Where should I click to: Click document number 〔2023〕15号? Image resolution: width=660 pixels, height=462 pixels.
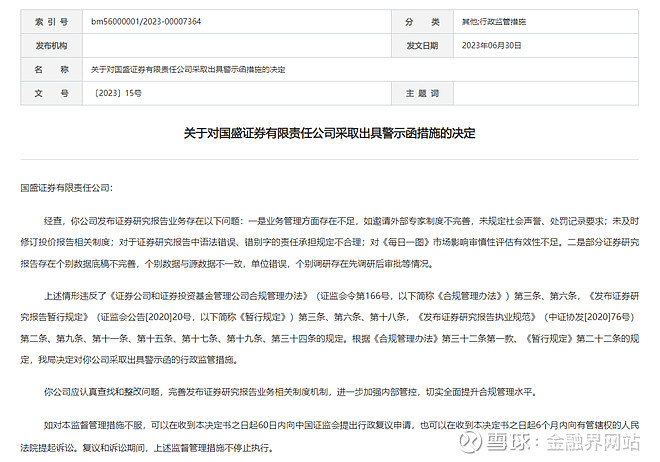click(118, 93)
